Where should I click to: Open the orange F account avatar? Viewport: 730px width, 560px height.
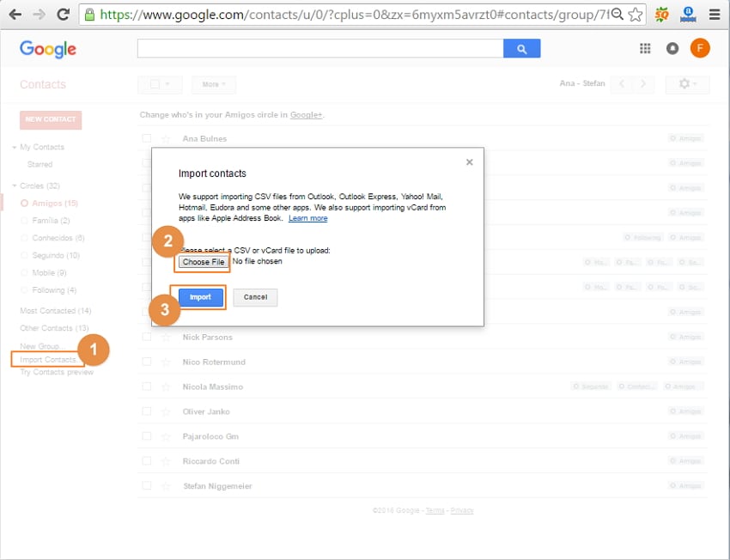click(x=700, y=48)
